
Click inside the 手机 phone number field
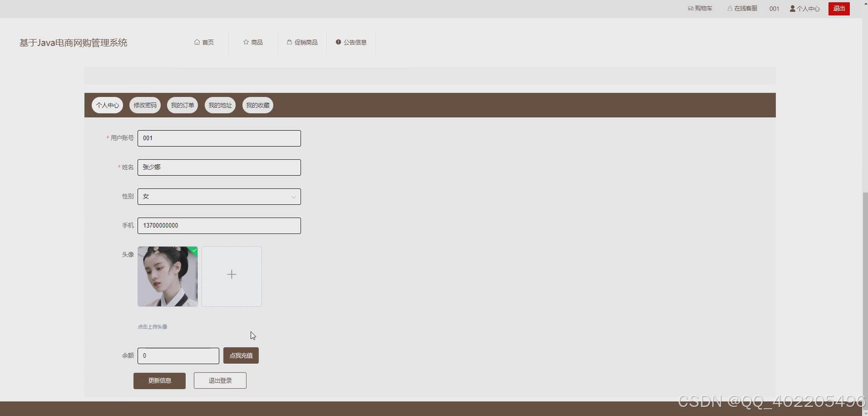pos(219,225)
